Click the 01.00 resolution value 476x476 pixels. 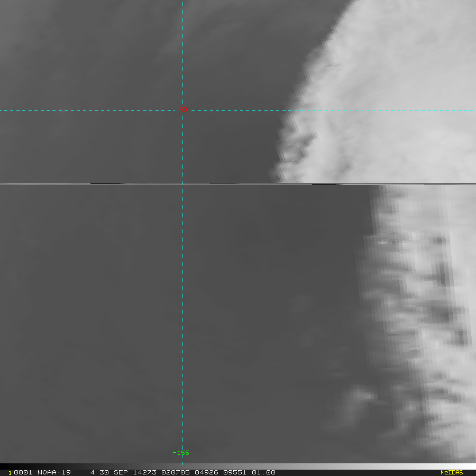point(263,472)
